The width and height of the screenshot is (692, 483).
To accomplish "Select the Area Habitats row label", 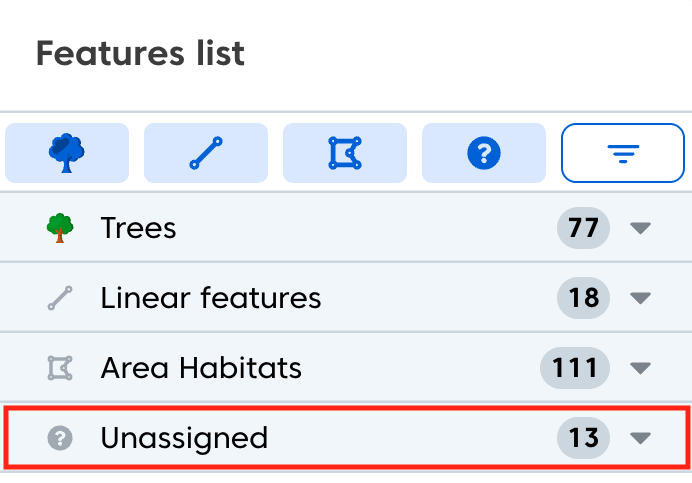I will click(x=201, y=368).
